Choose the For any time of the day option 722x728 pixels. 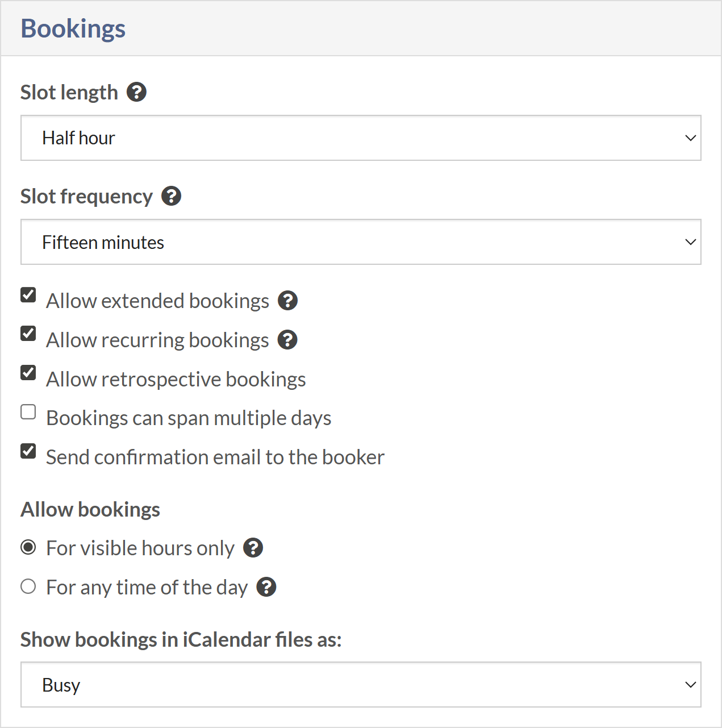[28, 586]
